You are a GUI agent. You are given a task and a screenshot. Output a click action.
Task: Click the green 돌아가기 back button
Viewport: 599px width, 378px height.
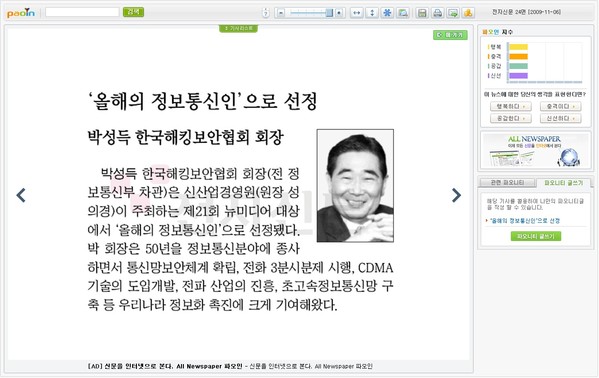[x=450, y=35]
